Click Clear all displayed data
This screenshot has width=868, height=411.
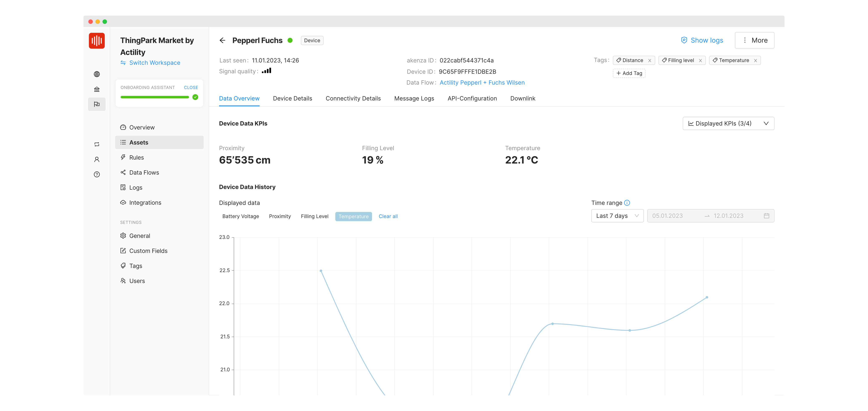[388, 216]
